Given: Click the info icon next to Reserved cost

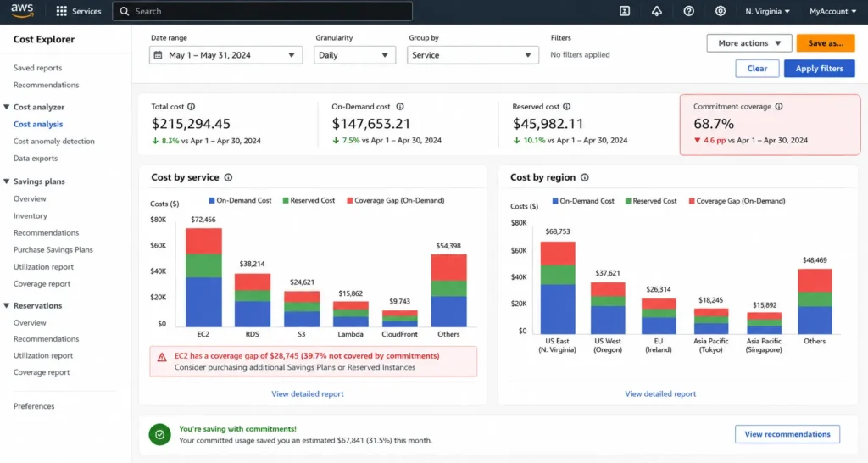Looking at the screenshot, I should pyautogui.click(x=566, y=106).
